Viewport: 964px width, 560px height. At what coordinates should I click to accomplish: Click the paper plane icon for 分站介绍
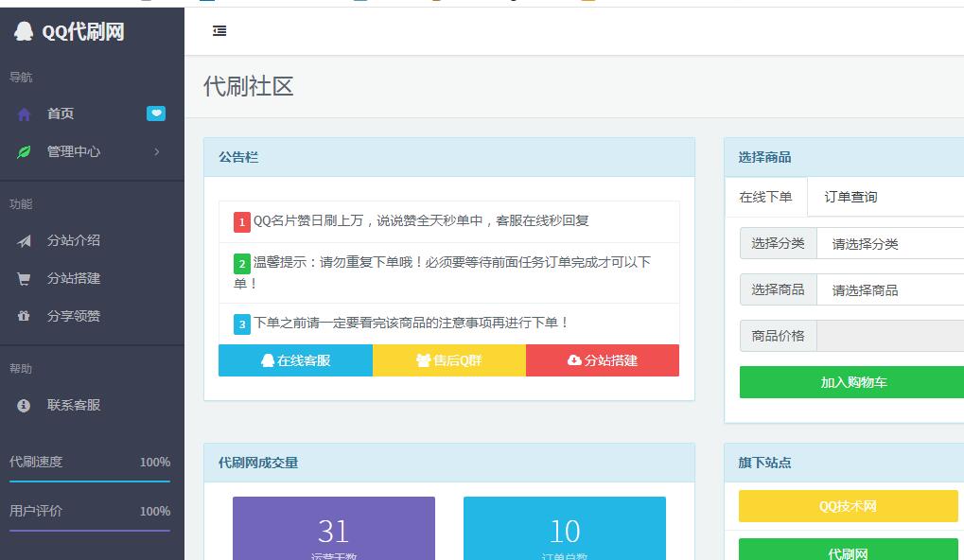click(24, 241)
